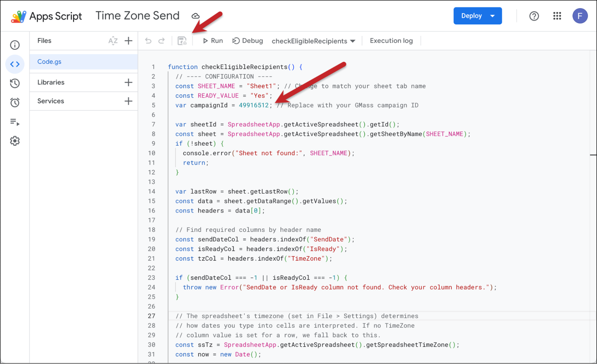
Task: Expand the Deploy dropdown button
Action: 477,16
